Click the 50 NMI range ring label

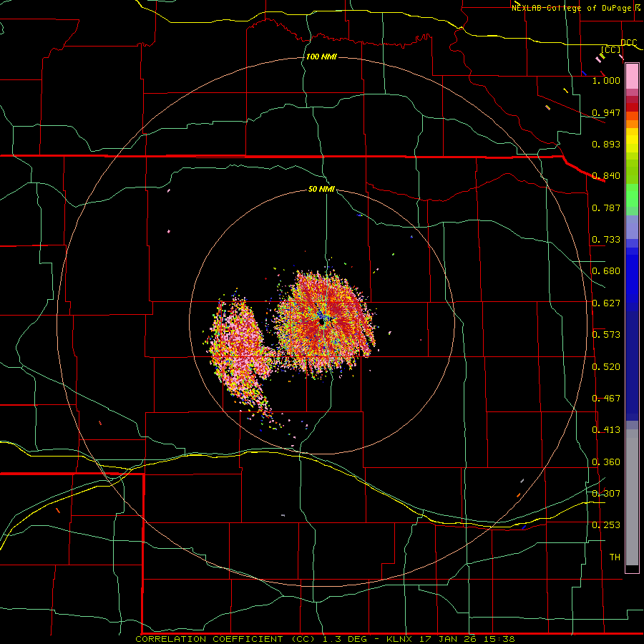click(321, 189)
